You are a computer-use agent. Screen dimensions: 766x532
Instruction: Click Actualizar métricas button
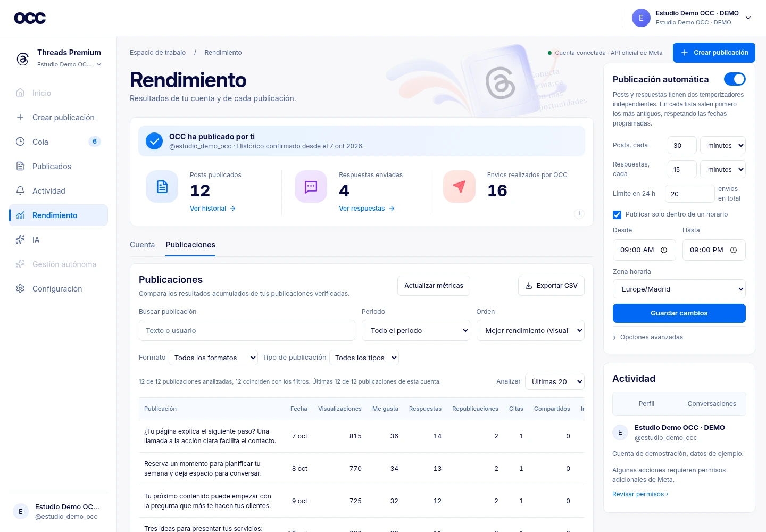(434, 286)
